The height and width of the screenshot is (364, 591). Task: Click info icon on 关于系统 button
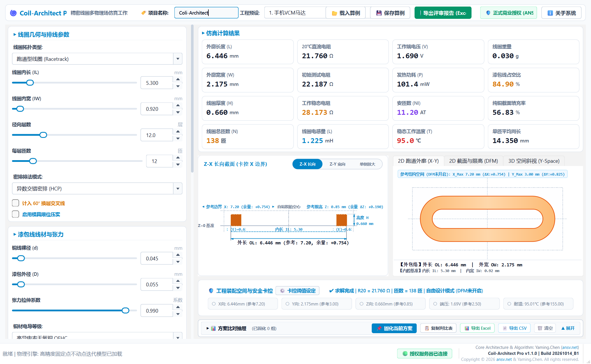pyautogui.click(x=550, y=13)
